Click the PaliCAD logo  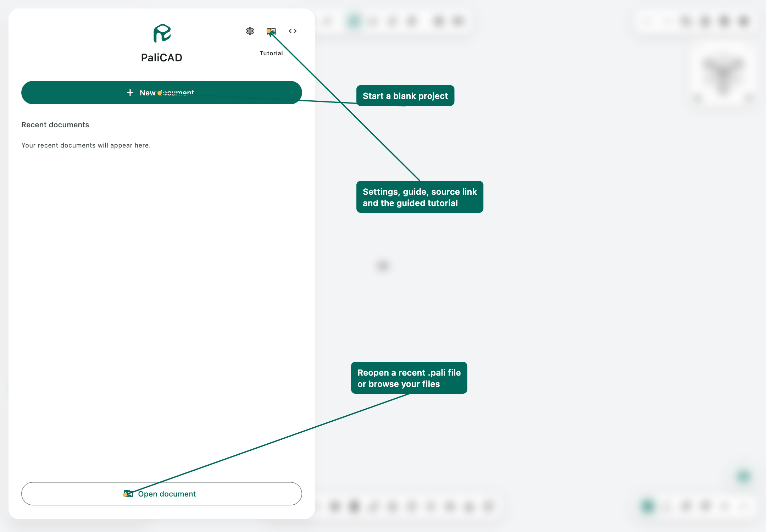pos(162,33)
